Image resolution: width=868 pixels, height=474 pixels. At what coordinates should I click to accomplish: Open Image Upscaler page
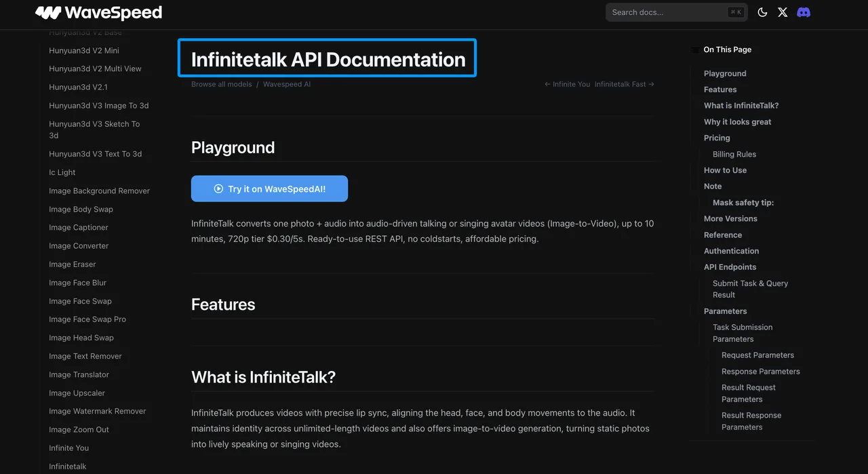coord(77,393)
